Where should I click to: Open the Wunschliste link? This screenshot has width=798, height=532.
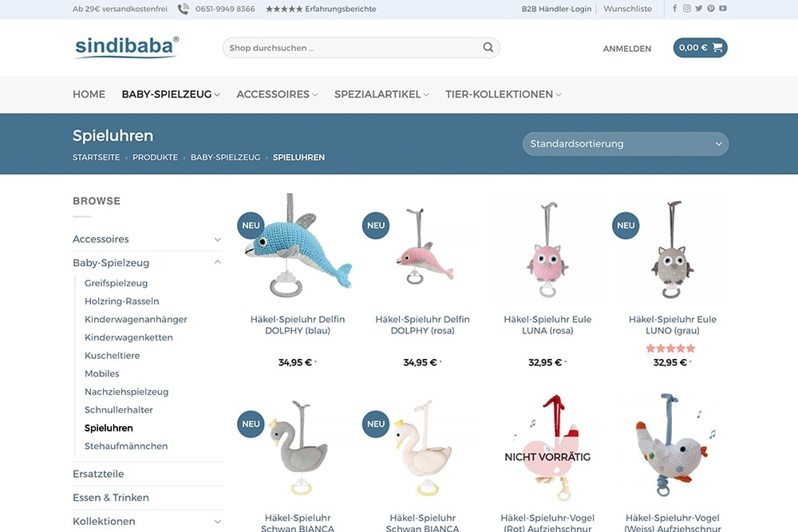(627, 9)
